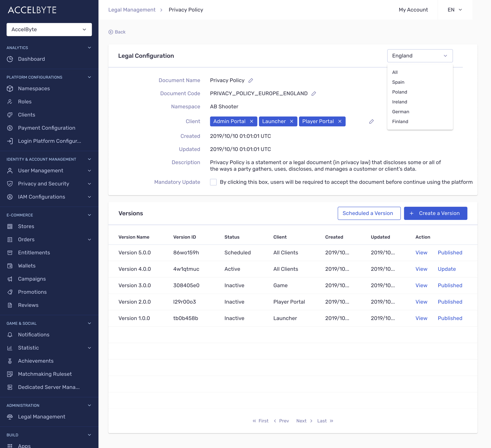
Task: Open Wallets using the wallet icon
Action: [x=10, y=266]
